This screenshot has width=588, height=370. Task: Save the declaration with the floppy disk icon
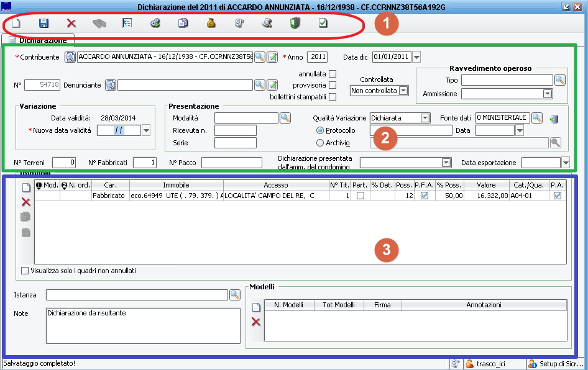(44, 24)
